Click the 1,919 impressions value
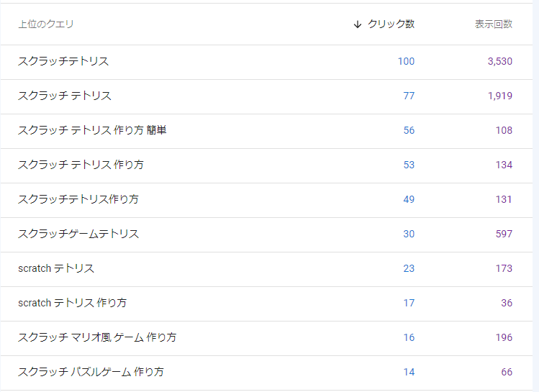This screenshot has width=539, height=392. (499, 96)
